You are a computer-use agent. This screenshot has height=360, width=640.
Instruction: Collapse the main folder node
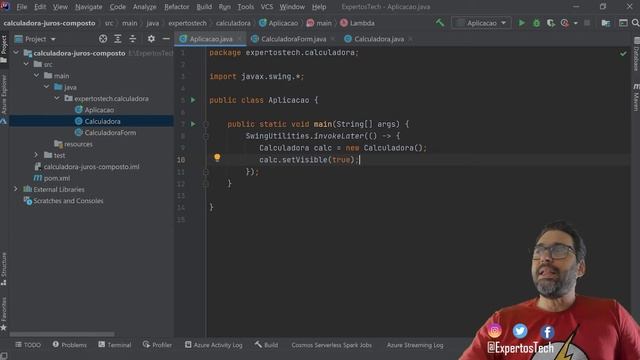[x=37, y=76]
